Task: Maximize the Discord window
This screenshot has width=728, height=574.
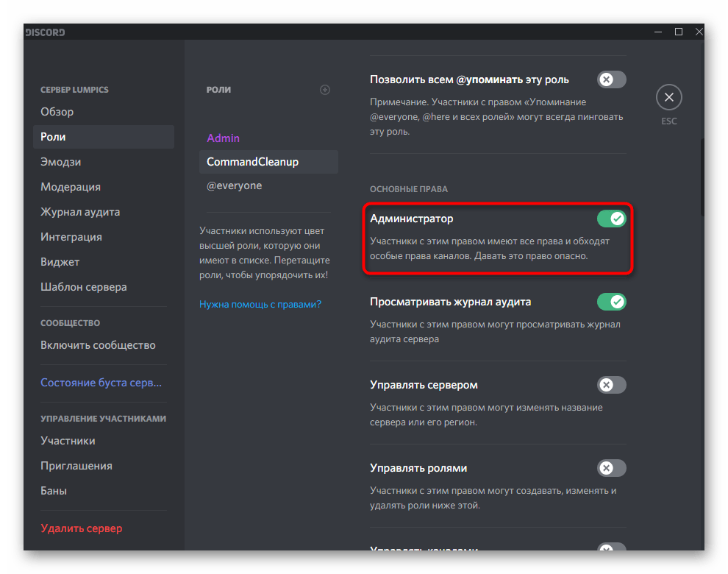Action: 678,32
